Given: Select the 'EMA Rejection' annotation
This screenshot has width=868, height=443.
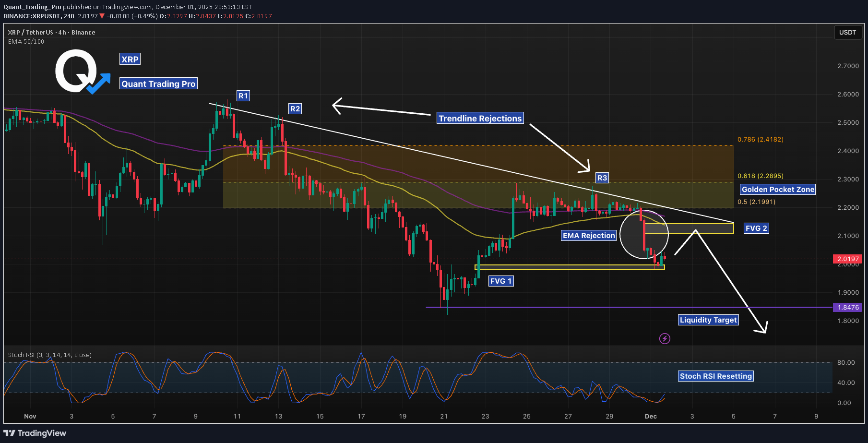Looking at the screenshot, I should (589, 235).
